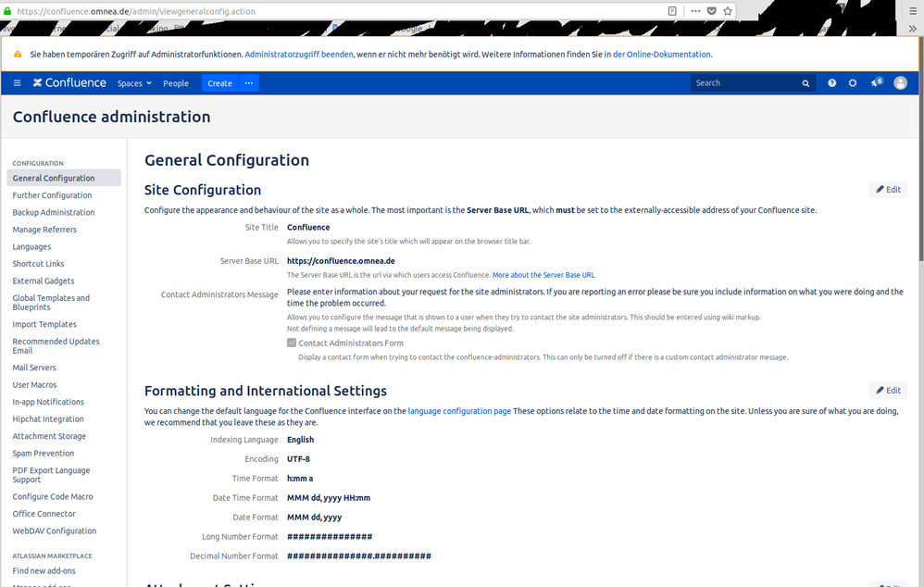Open Backup Administration
Image resolution: width=924 pixels, height=587 pixels.
click(53, 212)
